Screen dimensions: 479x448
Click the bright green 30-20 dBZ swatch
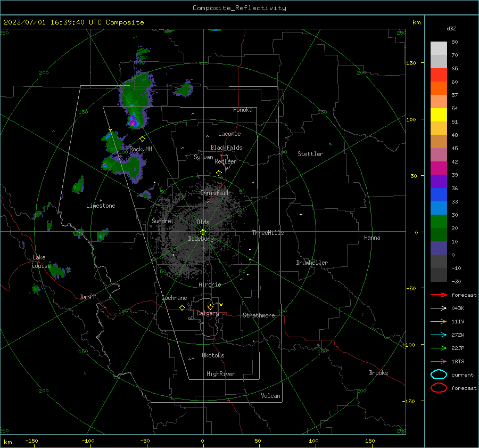pos(439,222)
